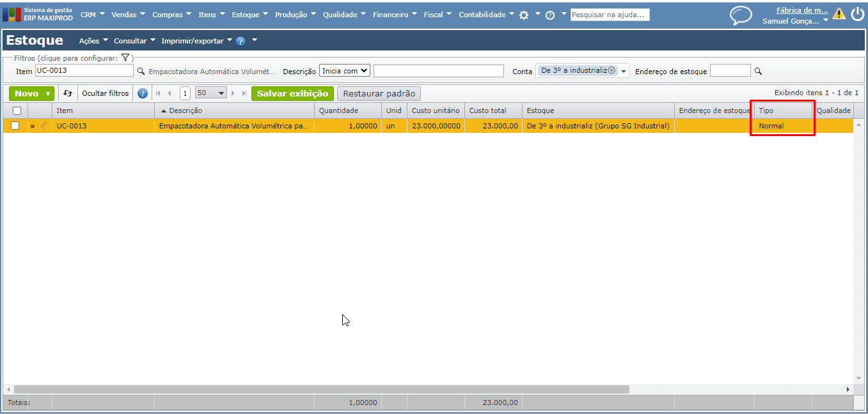Image resolution: width=868 pixels, height=414 pixels.
Task: Expand the Conta selector dropdown arrow
Action: pos(624,72)
